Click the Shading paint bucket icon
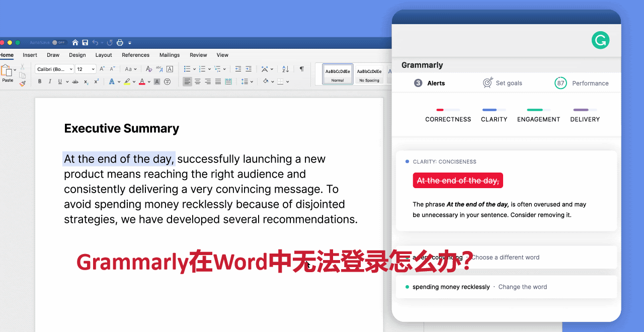This screenshot has width=644, height=332. (266, 81)
